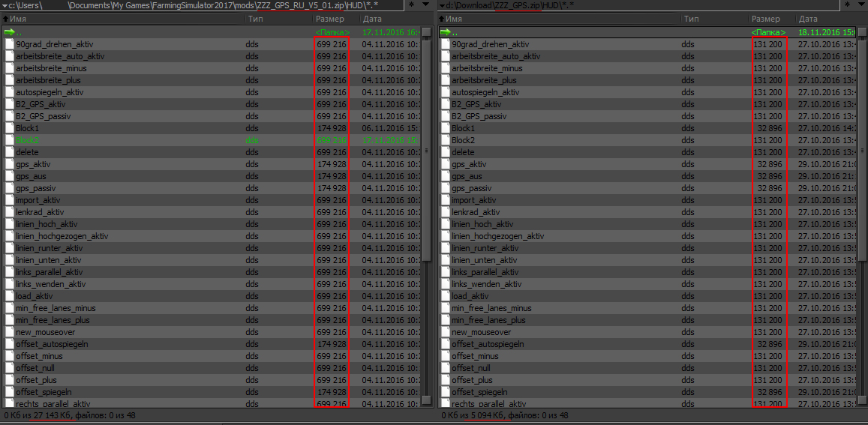
Task: Go to FarmingSimulator2017 in left path
Action: tap(194, 5)
